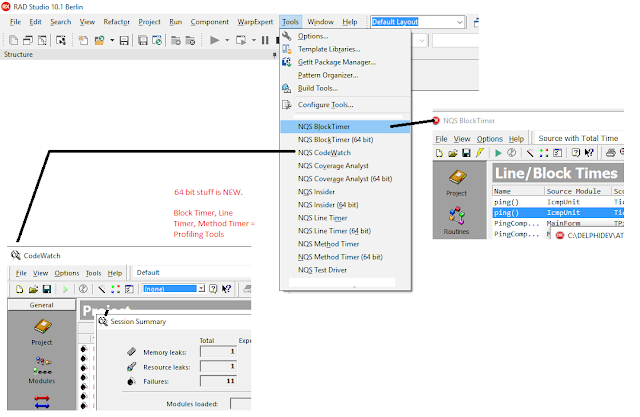640x417 pixels.
Task: Choose NQS Test Driver menu entry
Action: pos(345,270)
